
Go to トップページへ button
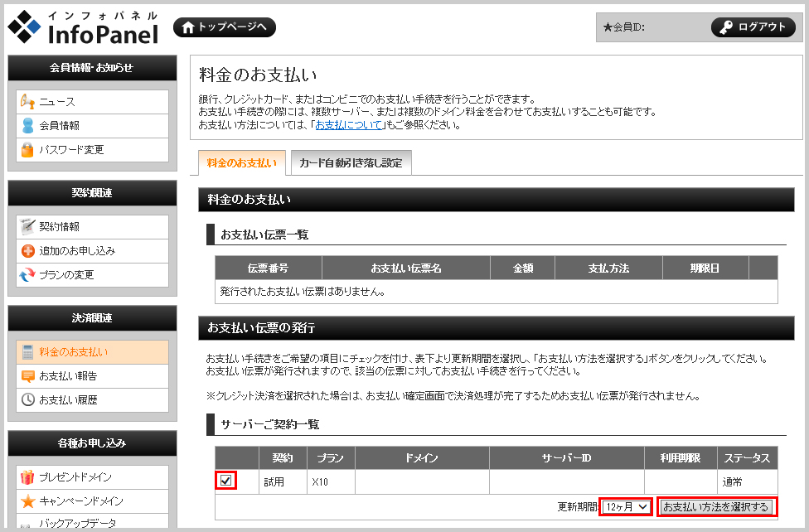tap(224, 27)
